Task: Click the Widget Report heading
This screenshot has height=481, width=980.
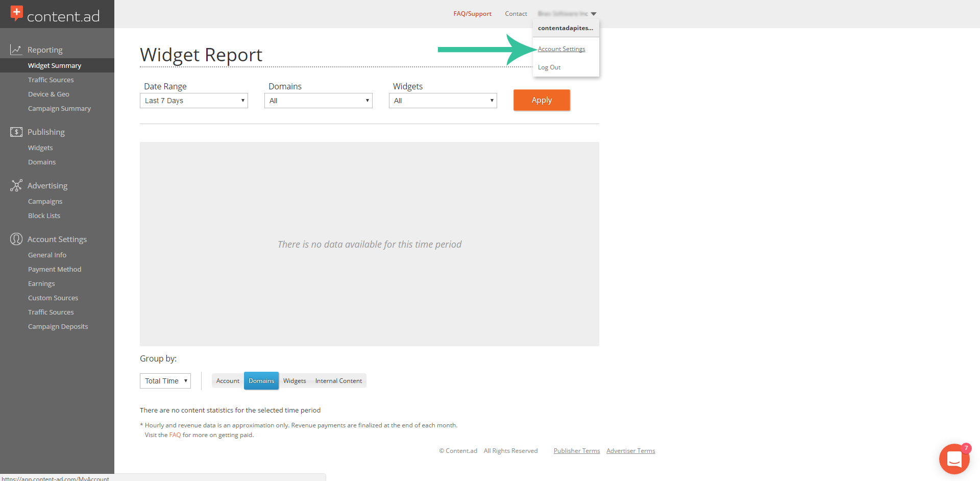Action: click(201, 55)
